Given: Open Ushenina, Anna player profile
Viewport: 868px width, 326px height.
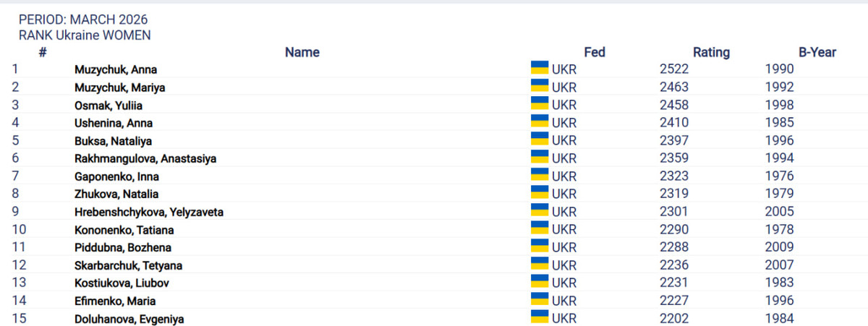Looking at the screenshot, I should (114, 123).
